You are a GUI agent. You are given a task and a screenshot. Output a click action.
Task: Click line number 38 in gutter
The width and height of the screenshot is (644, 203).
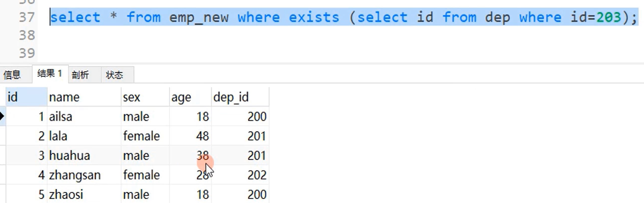tap(26, 35)
